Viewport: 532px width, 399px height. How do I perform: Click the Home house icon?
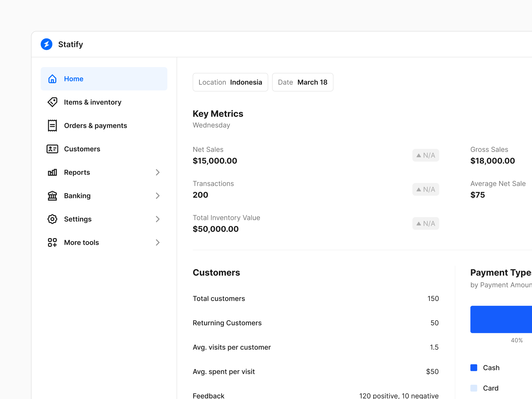pyautogui.click(x=52, y=79)
